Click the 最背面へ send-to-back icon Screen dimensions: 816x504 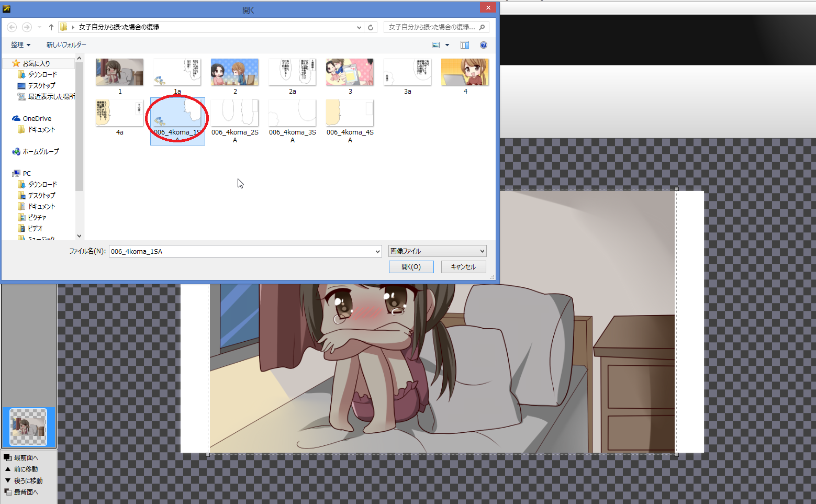(x=8, y=492)
